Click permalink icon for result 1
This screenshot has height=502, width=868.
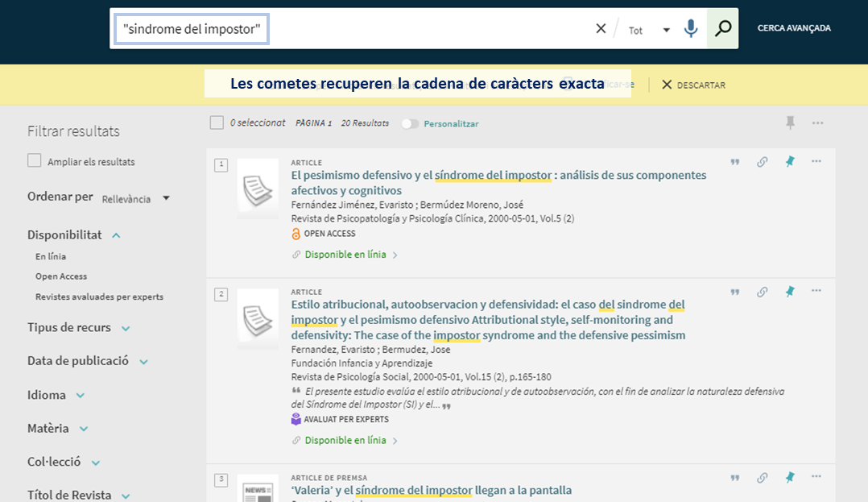pos(763,162)
